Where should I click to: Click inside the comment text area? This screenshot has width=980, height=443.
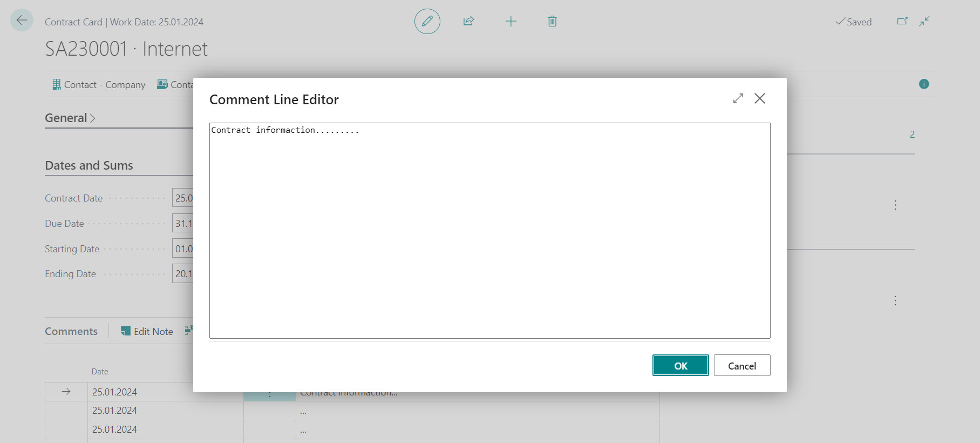pyautogui.click(x=489, y=231)
